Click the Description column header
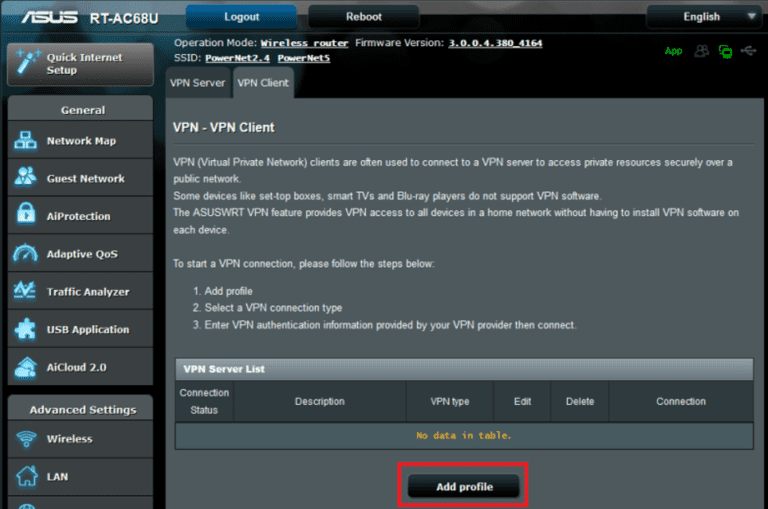This screenshot has width=768, height=509. point(319,401)
